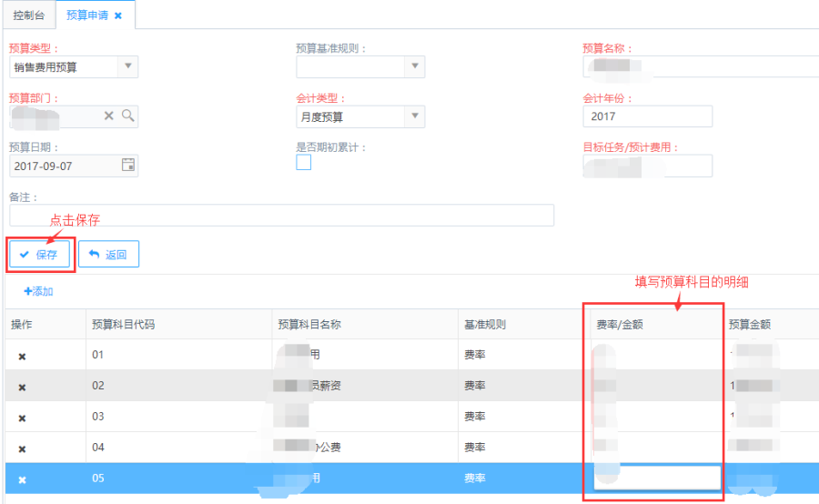Click the +添加 link to add row

pos(38,291)
